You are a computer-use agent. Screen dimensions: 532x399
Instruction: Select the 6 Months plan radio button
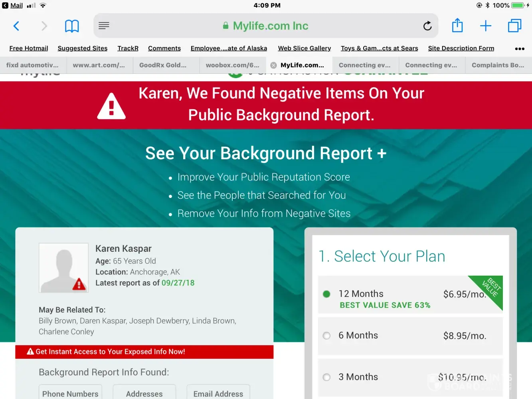(326, 336)
